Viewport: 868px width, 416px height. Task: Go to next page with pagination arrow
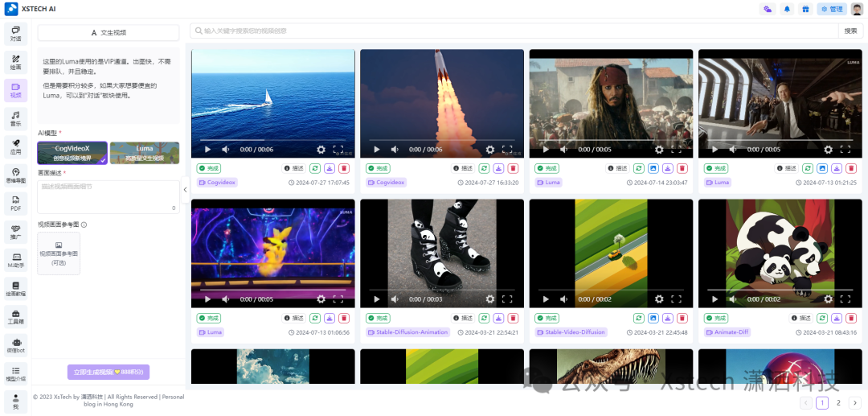pyautogui.click(x=854, y=403)
